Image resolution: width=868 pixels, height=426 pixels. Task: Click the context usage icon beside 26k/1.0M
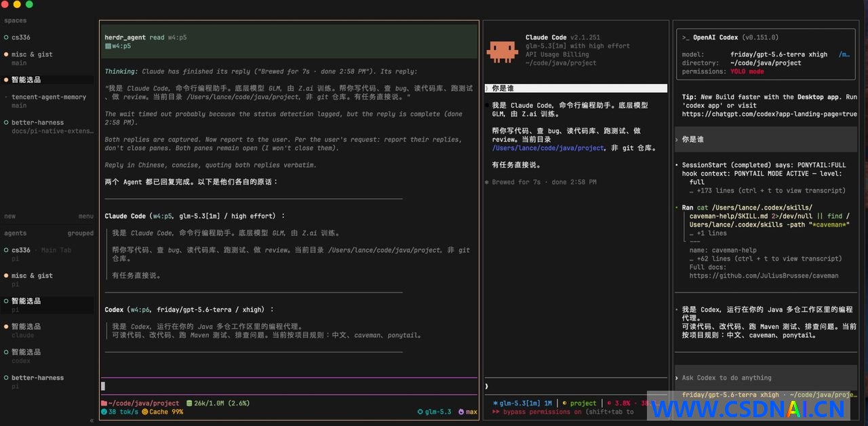click(189, 403)
